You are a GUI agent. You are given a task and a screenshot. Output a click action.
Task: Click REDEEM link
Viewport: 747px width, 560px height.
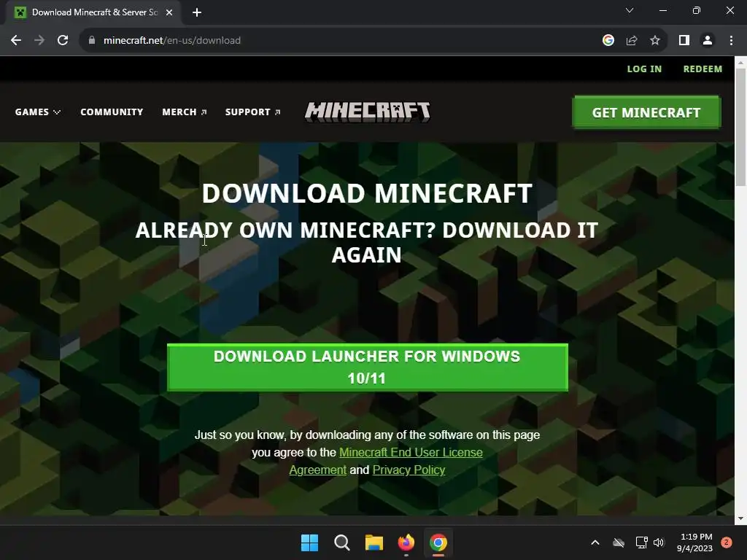[703, 69]
